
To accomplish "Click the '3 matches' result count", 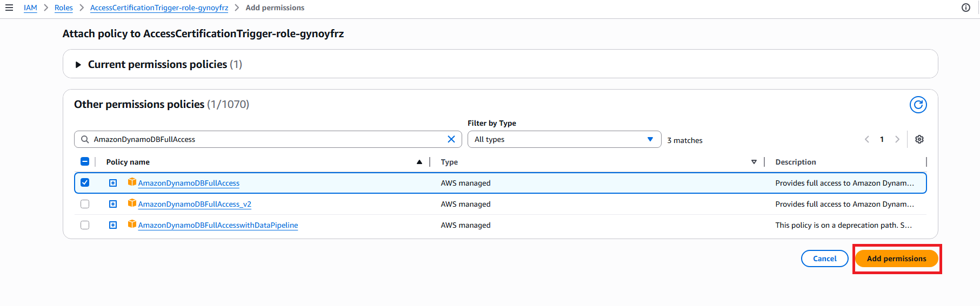I will 685,140.
